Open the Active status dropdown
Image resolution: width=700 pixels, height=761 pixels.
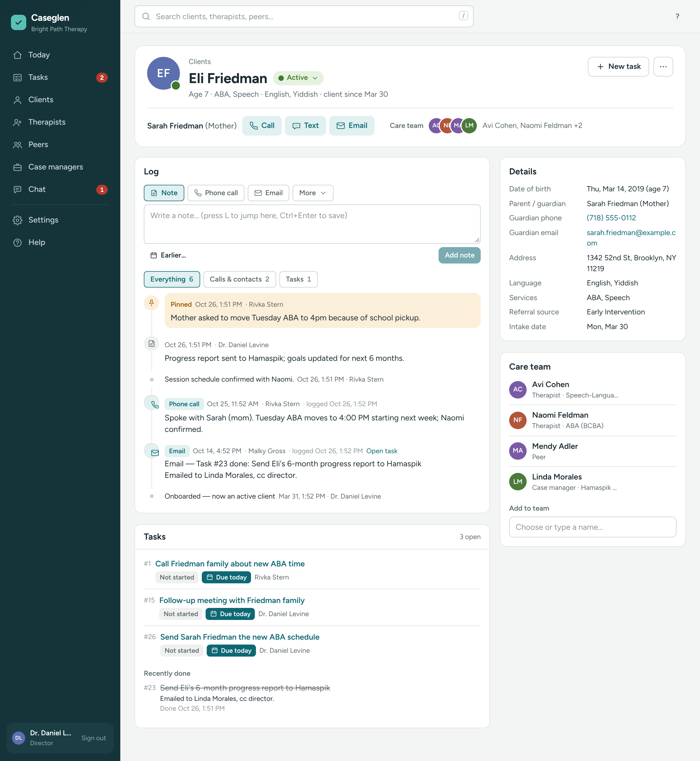coord(298,78)
